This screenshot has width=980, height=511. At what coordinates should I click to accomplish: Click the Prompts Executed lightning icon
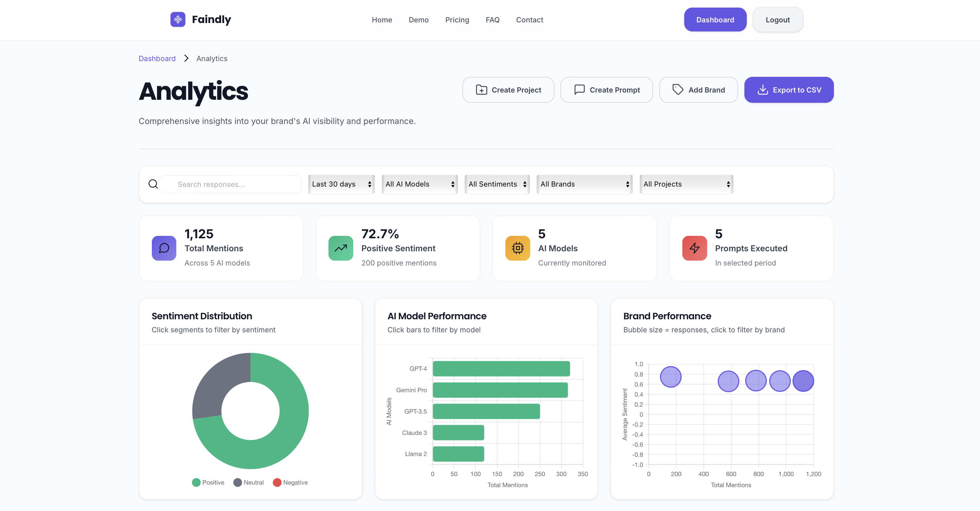pyautogui.click(x=694, y=248)
